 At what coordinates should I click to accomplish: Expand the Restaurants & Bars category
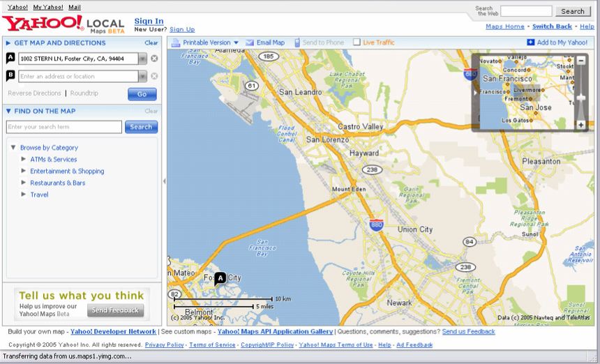23,183
